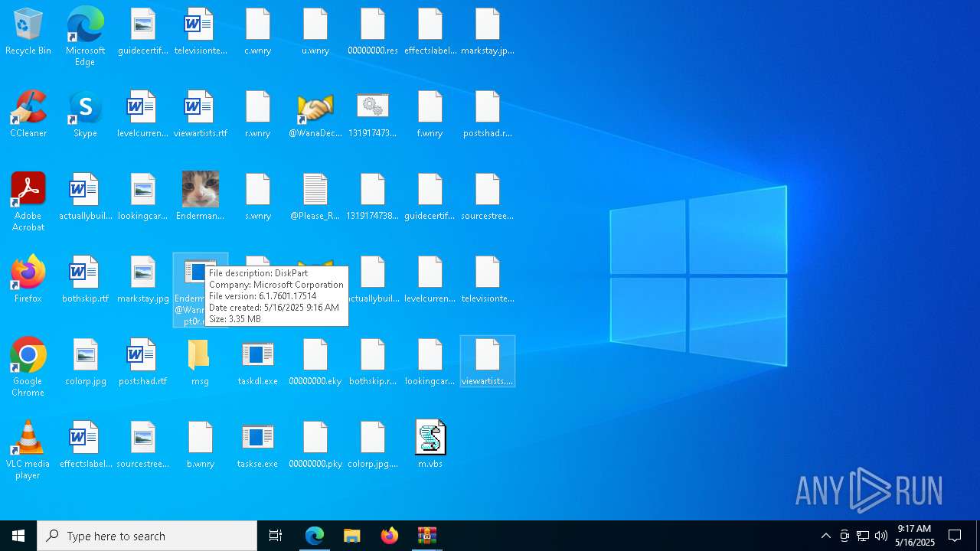Select the postshad.rtf Word document
Screen dimensions: 980x551
click(143, 363)
